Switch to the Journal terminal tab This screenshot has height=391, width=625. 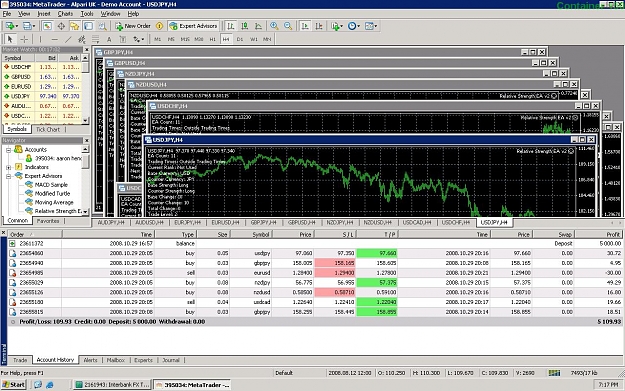(171, 360)
